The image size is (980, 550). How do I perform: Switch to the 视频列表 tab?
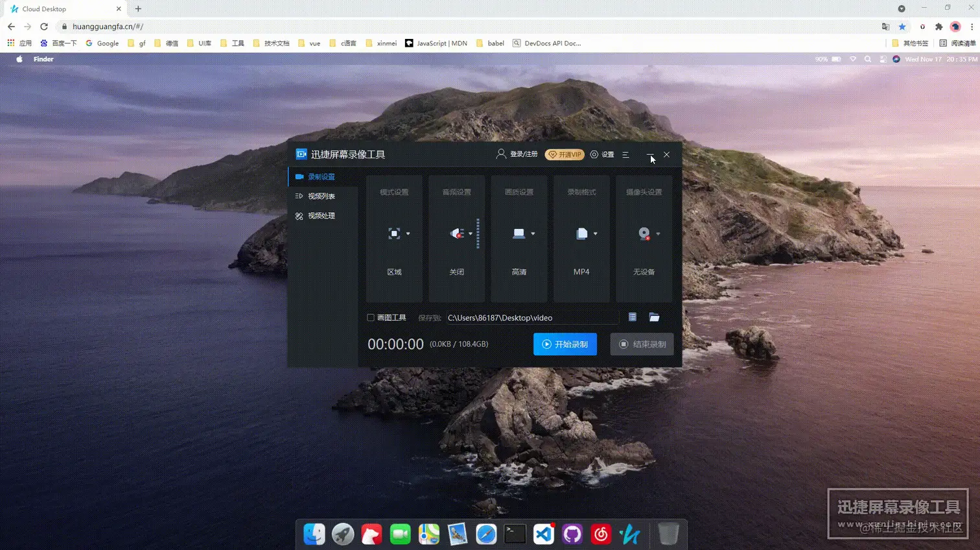coord(323,196)
